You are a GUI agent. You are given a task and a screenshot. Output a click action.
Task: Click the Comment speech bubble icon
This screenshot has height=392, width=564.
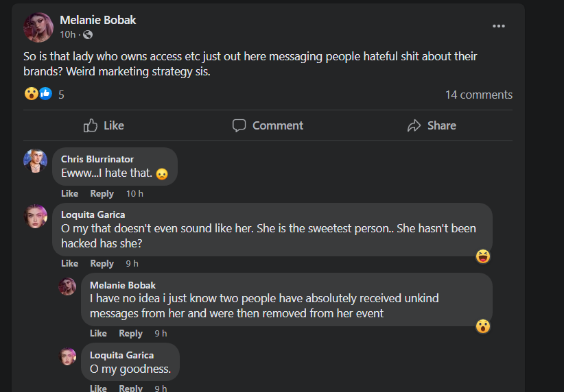click(239, 125)
